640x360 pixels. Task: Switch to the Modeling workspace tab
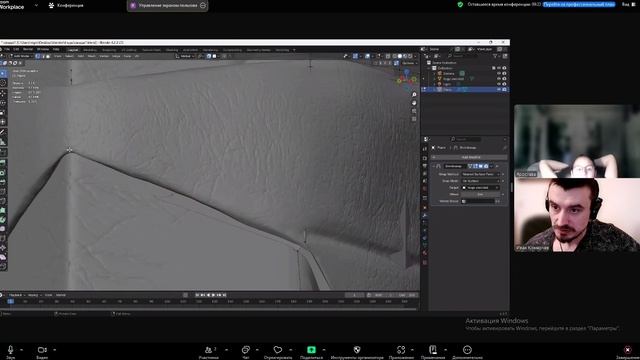90,50
